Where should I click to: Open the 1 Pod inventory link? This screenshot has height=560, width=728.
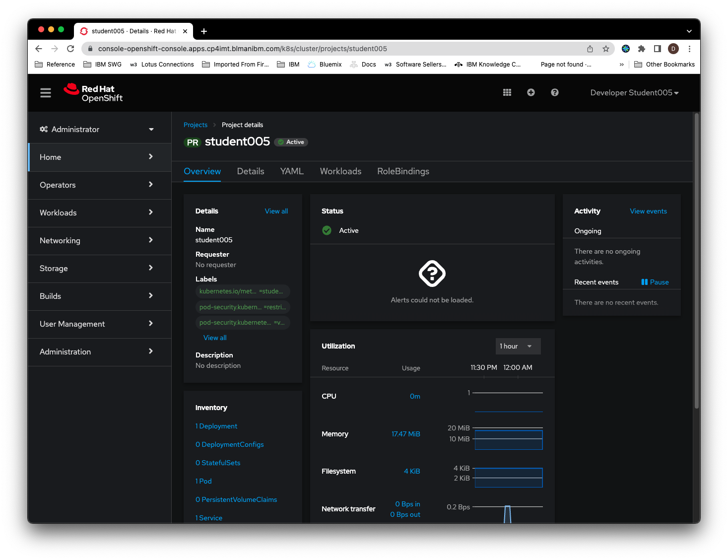click(203, 481)
